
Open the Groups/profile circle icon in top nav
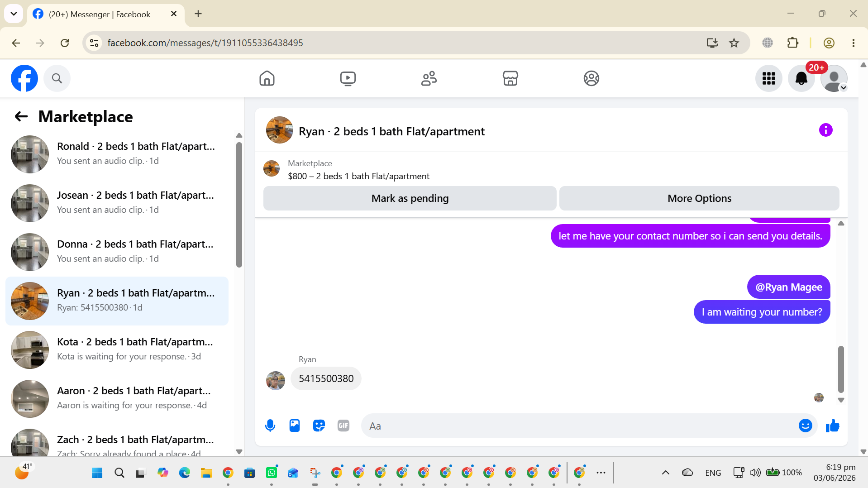pos(591,78)
